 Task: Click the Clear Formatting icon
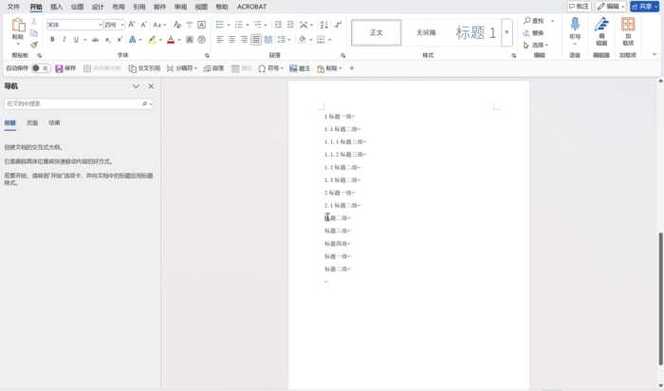(177, 25)
